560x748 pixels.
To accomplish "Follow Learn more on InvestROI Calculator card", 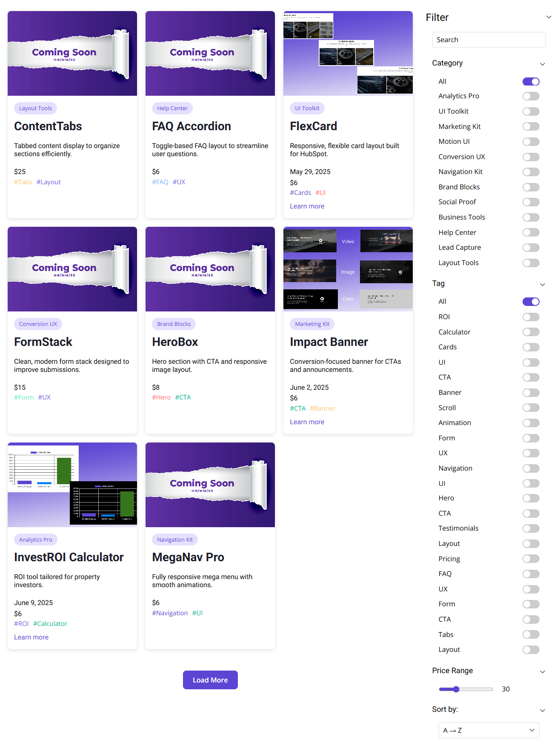I will 31,637.
